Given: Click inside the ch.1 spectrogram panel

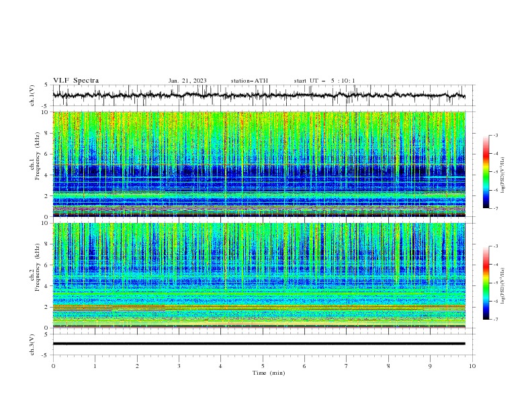Looking at the screenshot, I should pos(259,164).
